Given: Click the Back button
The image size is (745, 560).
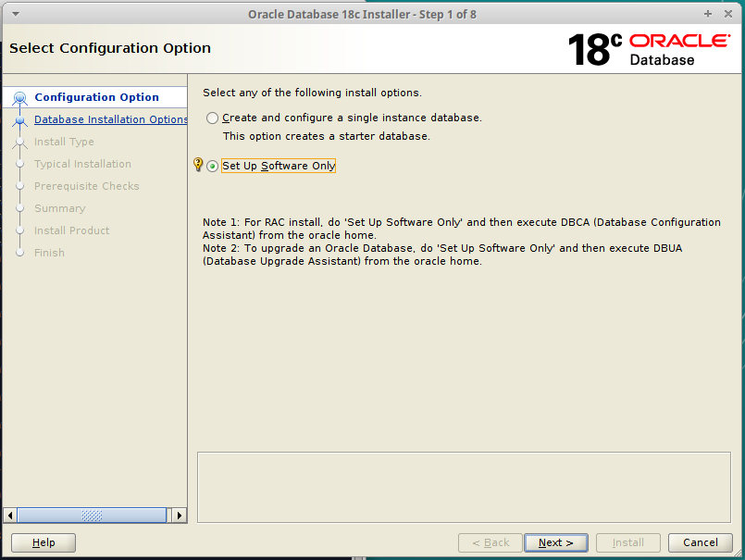Looking at the screenshot, I should [490, 542].
